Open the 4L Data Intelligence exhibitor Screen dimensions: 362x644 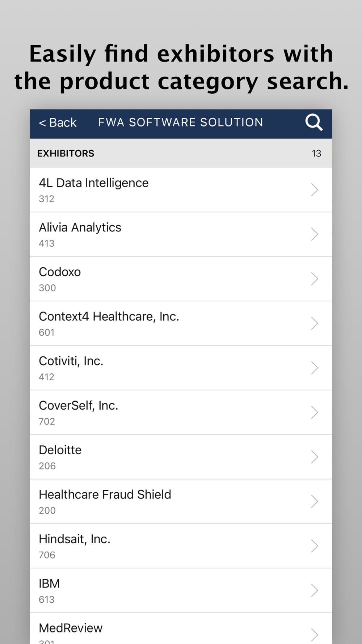click(x=94, y=183)
